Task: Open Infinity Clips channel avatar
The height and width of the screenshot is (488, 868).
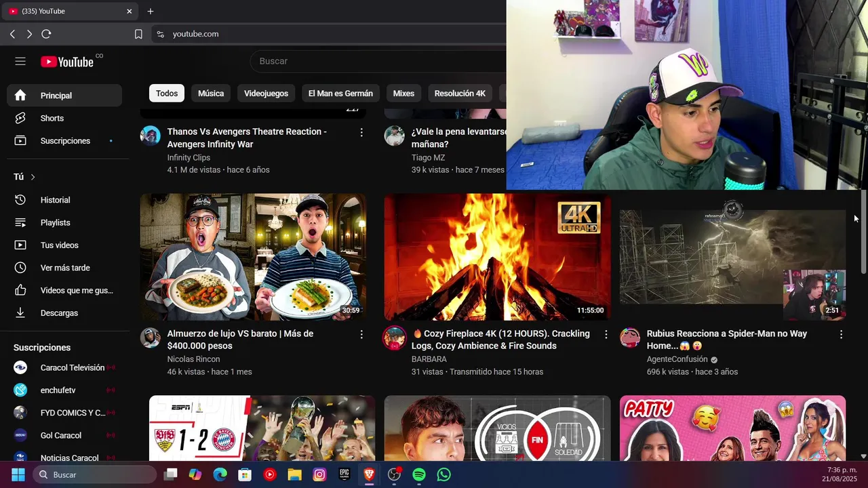Action: (151, 136)
